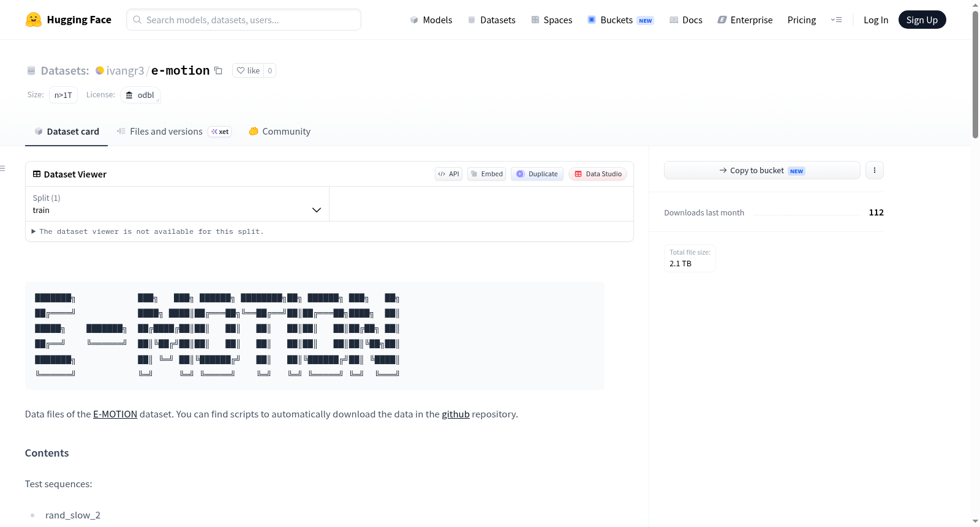Click the Datasets stack icon beside the title
Image resolution: width=980 pixels, height=527 pixels.
(x=31, y=70)
